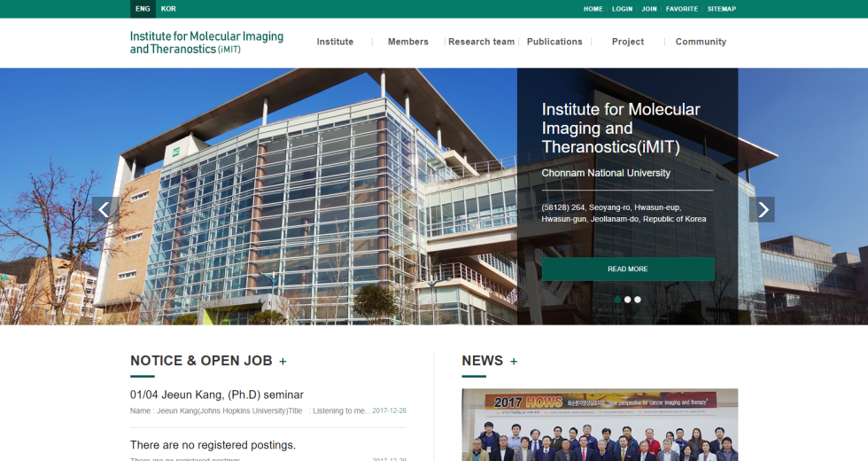Screen dimensions: 868x461
Task: Open the Publications menu
Action: (554, 42)
